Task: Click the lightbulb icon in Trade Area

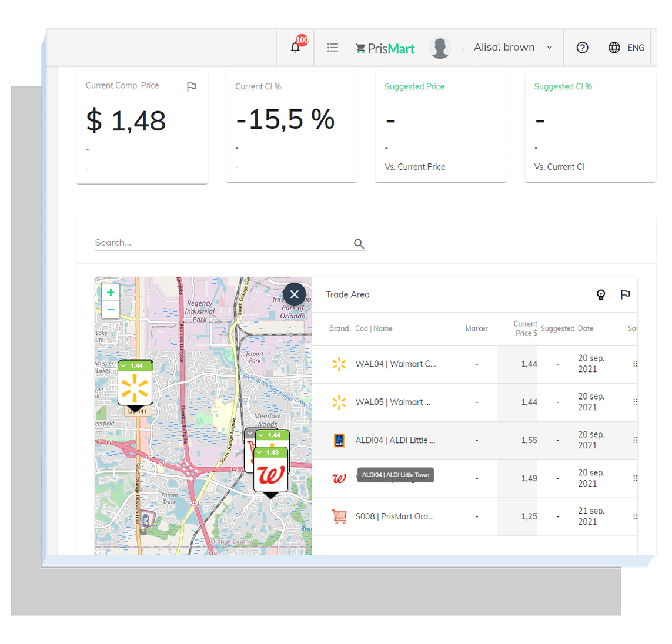Action: tap(601, 294)
